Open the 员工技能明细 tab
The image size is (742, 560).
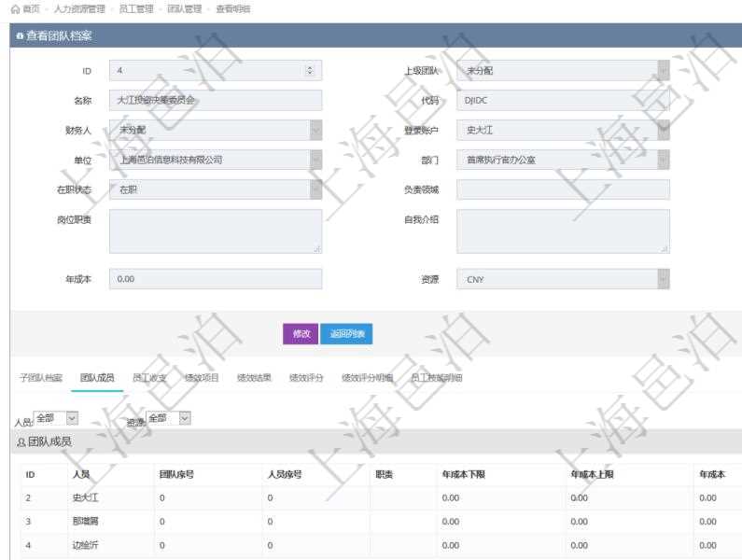[x=437, y=378]
